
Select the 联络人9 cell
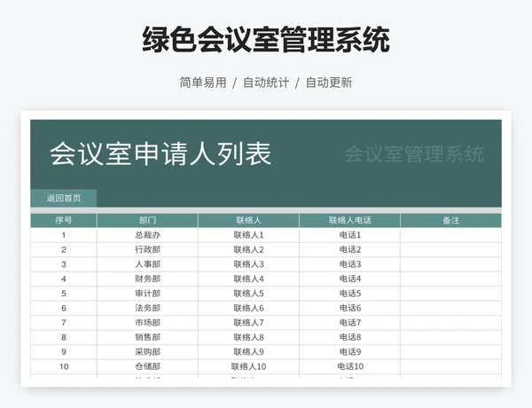(x=248, y=351)
